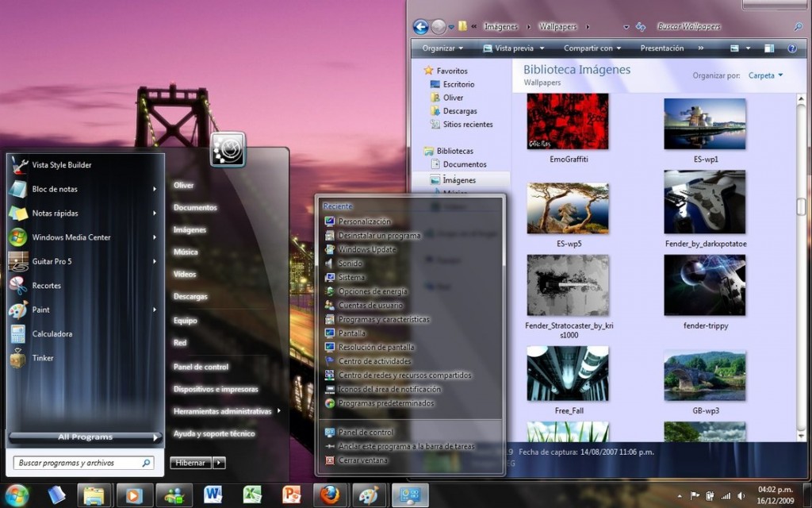Click the user picture at Start menu top
The image size is (812, 508).
228,150
